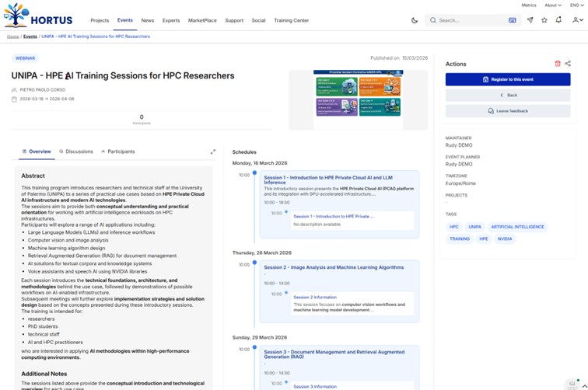588x390 pixels.
Task: Click timeline marker for 16 March session
Action: (254, 172)
